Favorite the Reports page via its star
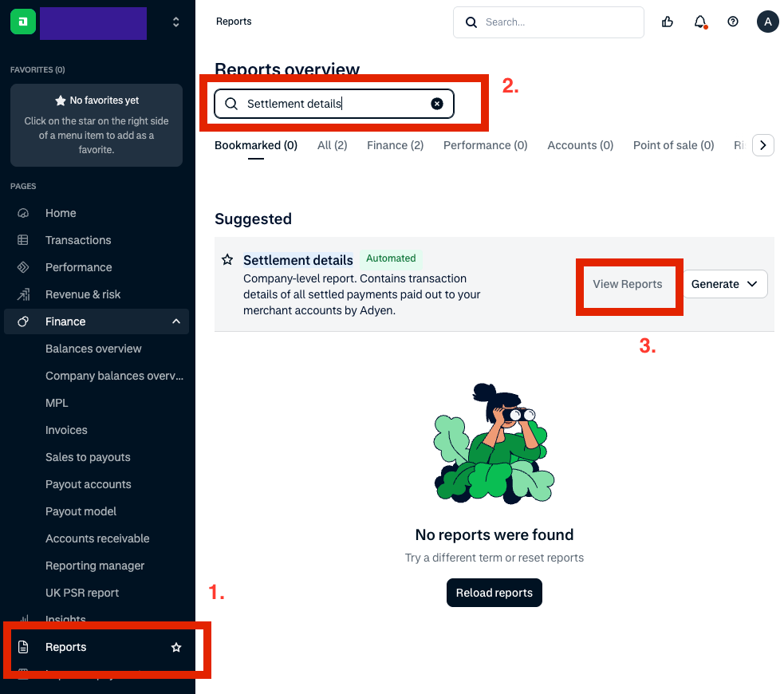784x694 pixels. pos(176,648)
